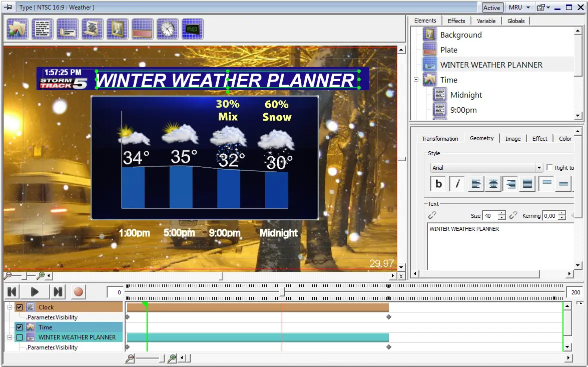Select the analog clock element tool
The width and height of the screenshot is (588, 367).
pos(168,29)
